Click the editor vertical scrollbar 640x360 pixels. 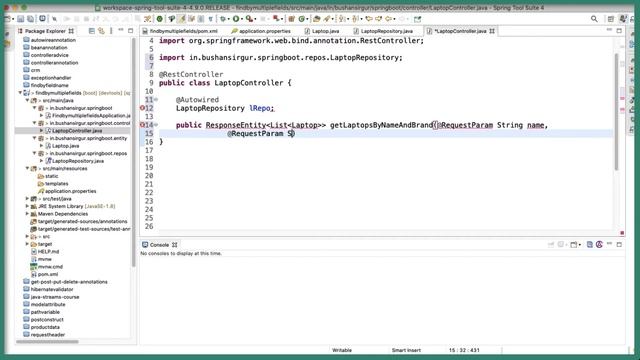coord(616,112)
